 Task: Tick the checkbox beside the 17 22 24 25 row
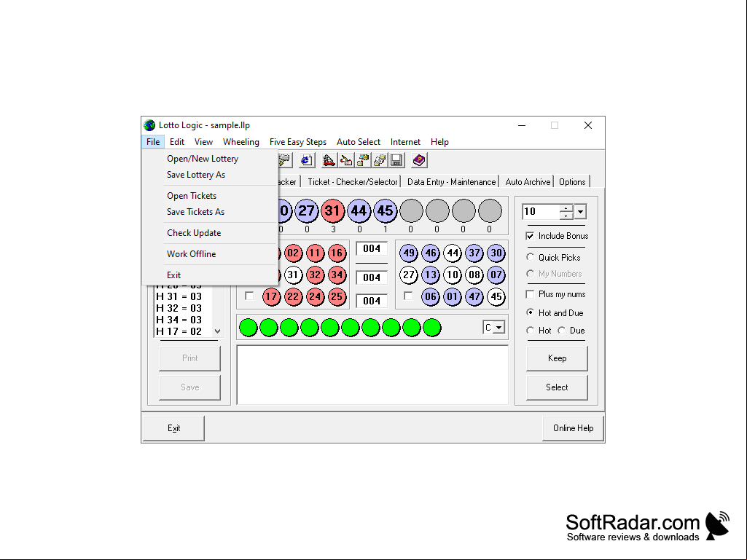[x=249, y=296]
